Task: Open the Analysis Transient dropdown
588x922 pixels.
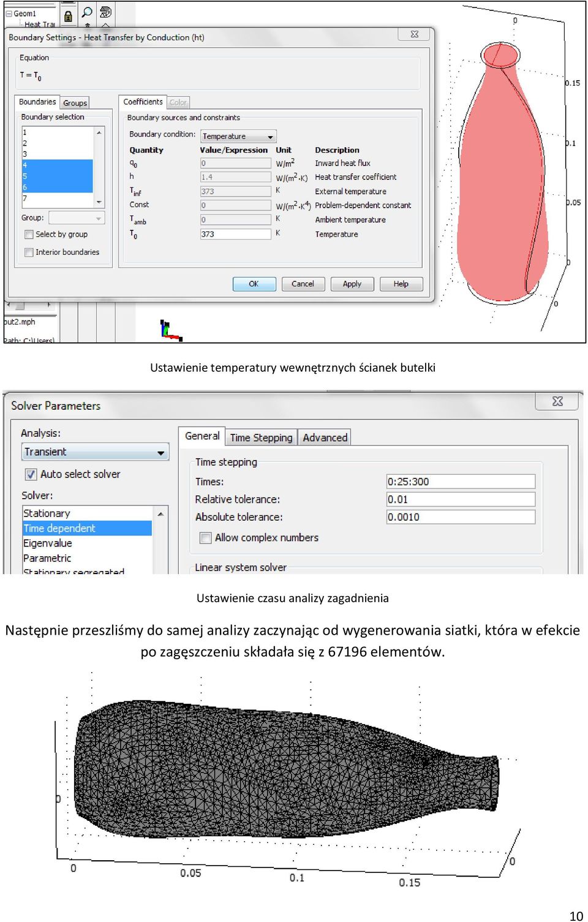Action: point(95,452)
